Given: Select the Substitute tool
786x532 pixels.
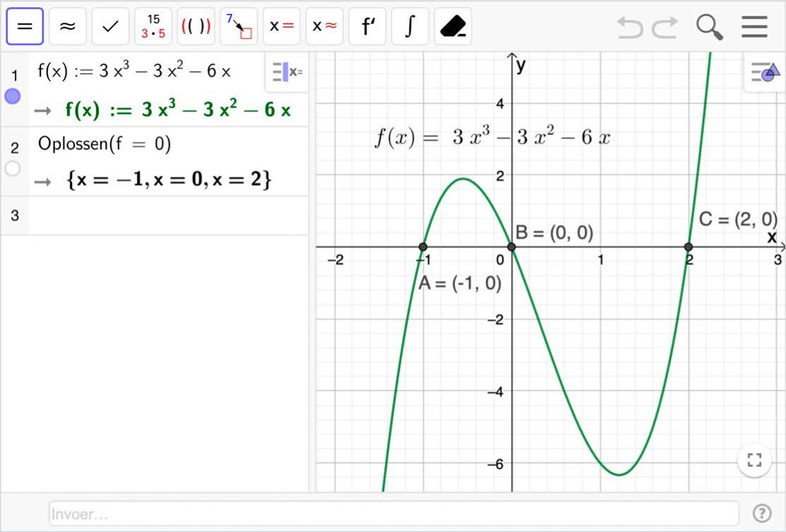Looking at the screenshot, I should coord(239,26).
